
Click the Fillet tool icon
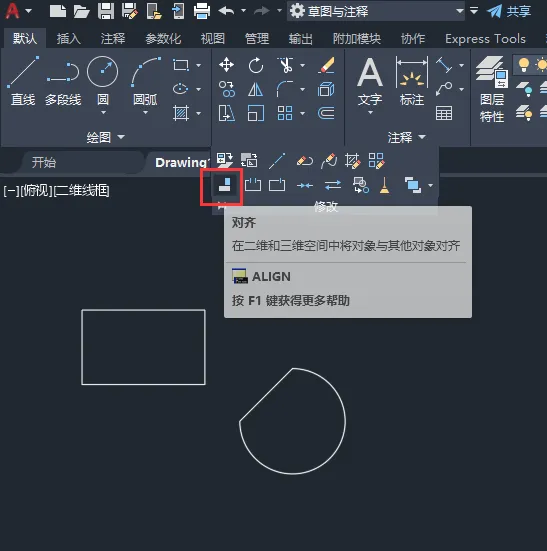point(285,89)
